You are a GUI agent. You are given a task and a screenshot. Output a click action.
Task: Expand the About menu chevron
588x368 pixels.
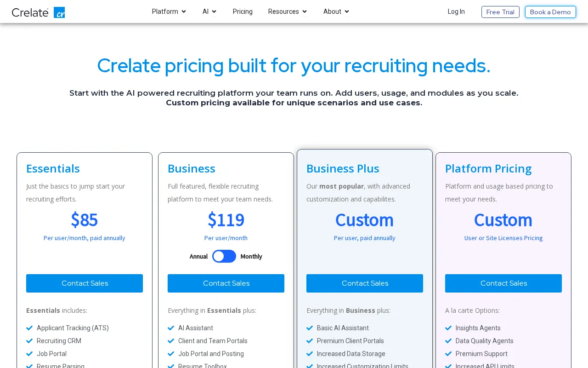(x=347, y=11)
